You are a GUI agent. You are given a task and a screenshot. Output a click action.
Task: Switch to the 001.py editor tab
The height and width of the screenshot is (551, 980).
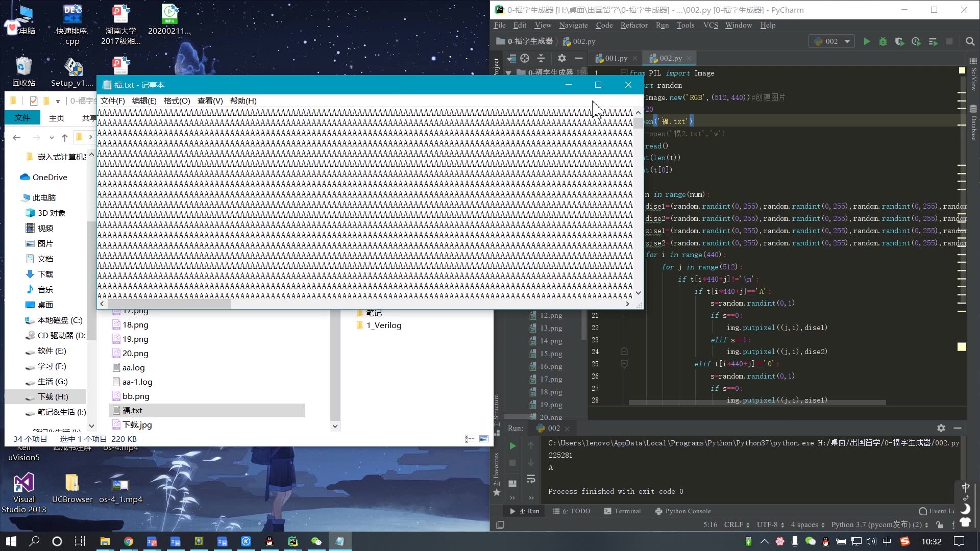(x=616, y=58)
